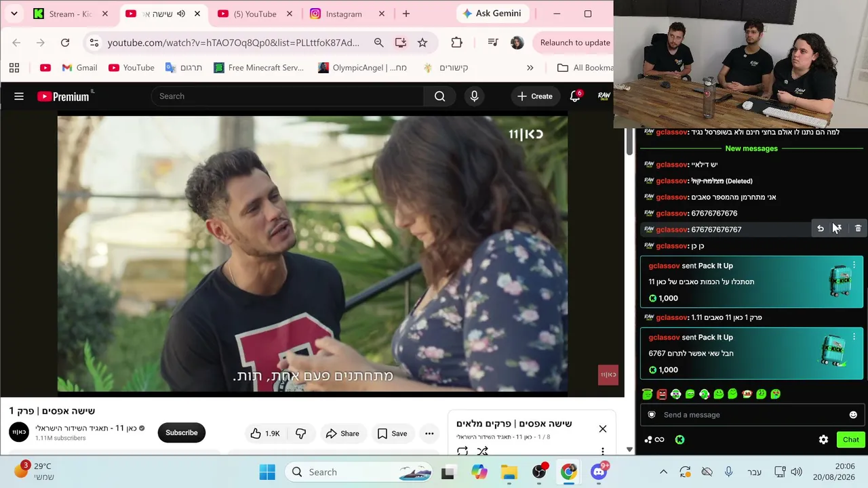Click the YouTube video player

[x=313, y=253]
